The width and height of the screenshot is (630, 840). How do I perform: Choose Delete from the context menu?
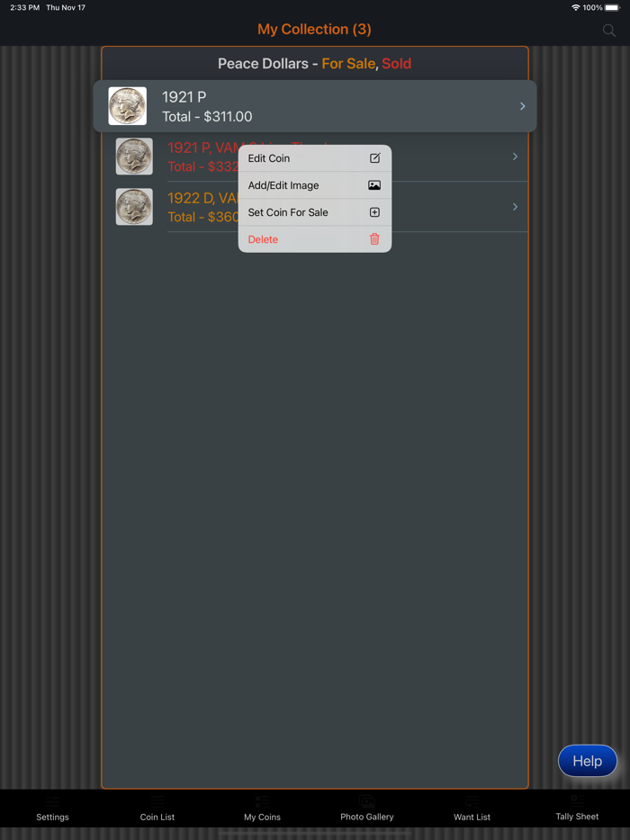tap(315, 239)
